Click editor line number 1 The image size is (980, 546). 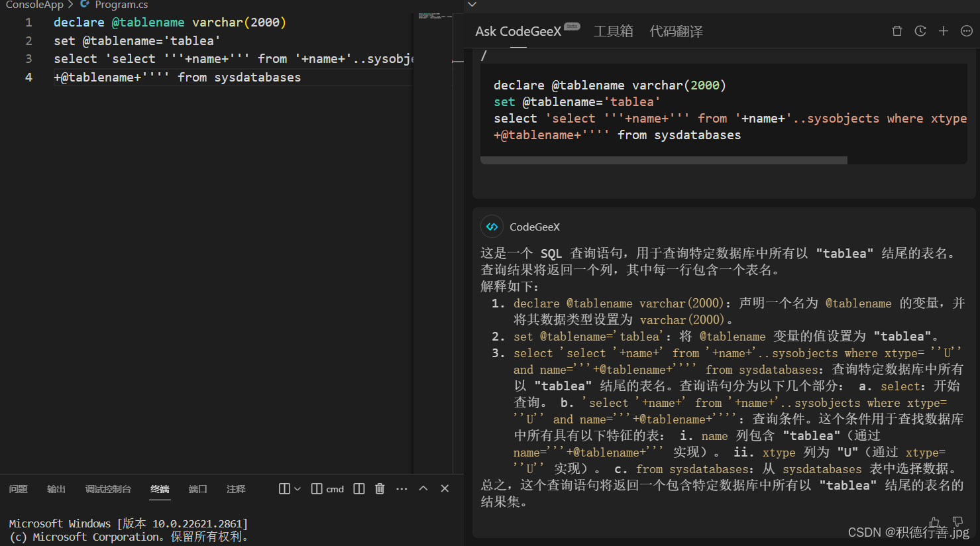tap(28, 23)
